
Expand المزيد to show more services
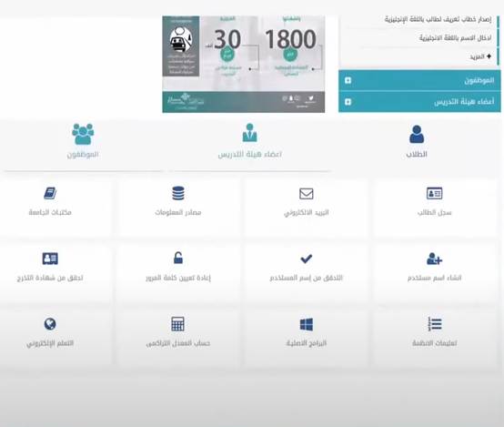point(480,56)
